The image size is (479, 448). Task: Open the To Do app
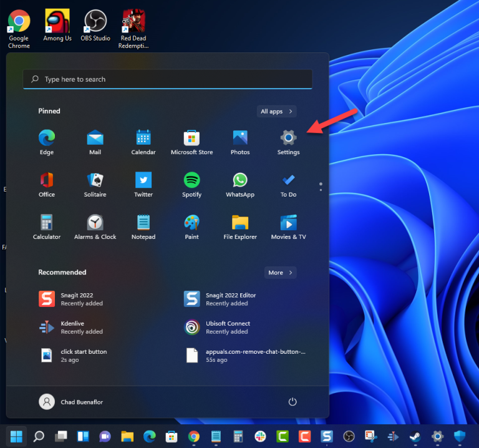(288, 185)
